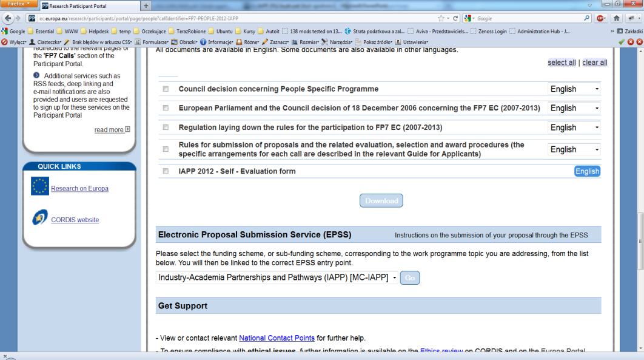Screen dimensions: 644x360
Task: Open the Kursy bookmarks folder
Action: [245, 31]
